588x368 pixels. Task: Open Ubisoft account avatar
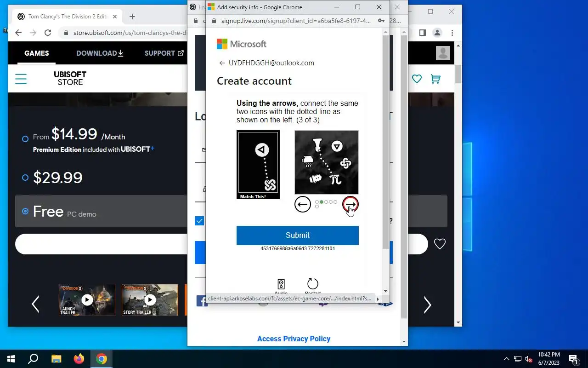[x=443, y=53]
